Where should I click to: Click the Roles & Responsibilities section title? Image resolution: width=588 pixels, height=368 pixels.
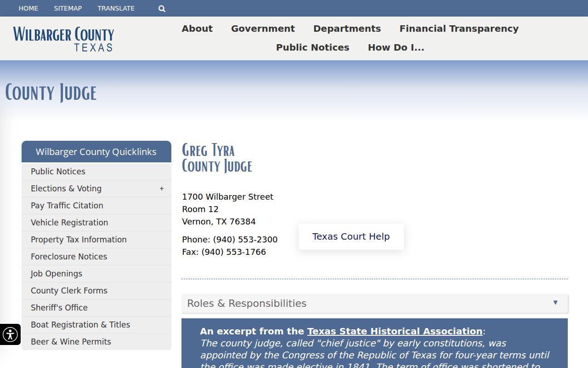[247, 303]
